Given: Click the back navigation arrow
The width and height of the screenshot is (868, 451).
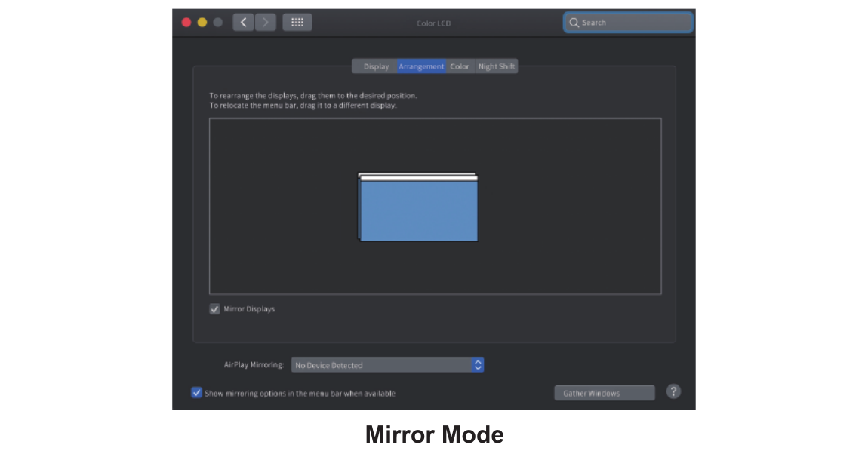Looking at the screenshot, I should click(243, 23).
